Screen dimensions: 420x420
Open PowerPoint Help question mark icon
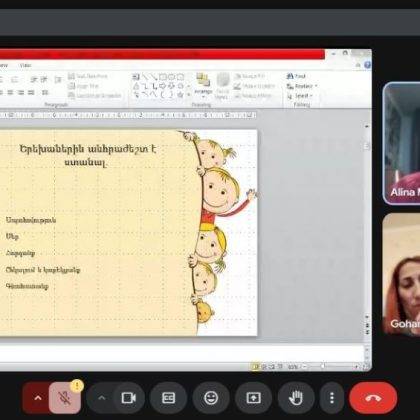pos(367,65)
